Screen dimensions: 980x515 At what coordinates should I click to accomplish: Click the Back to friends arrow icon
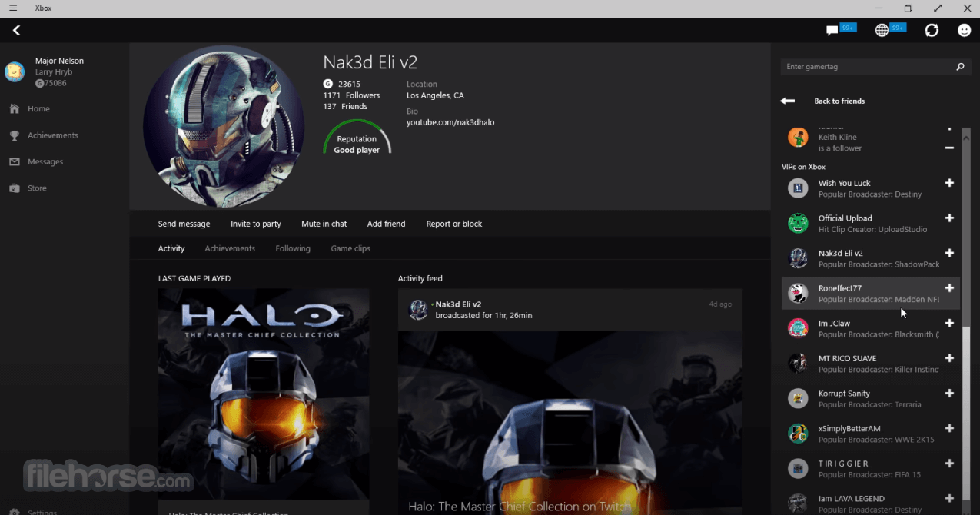tap(787, 101)
